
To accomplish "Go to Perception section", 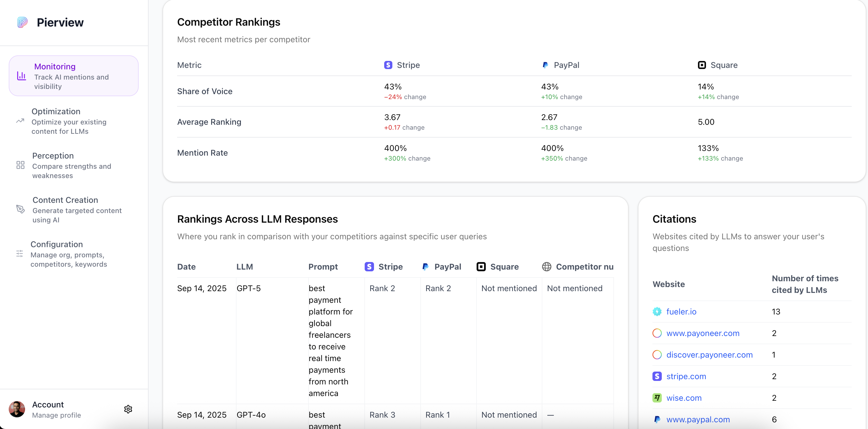I will click(x=53, y=155).
